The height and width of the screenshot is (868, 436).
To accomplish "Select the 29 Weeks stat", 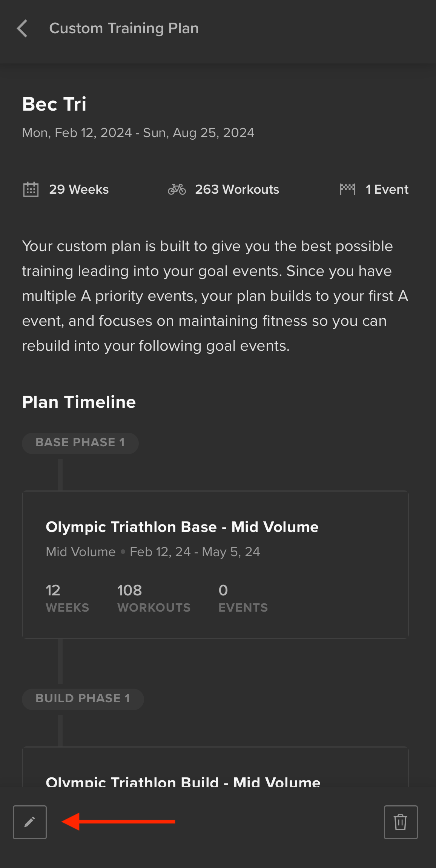I will [x=79, y=189].
